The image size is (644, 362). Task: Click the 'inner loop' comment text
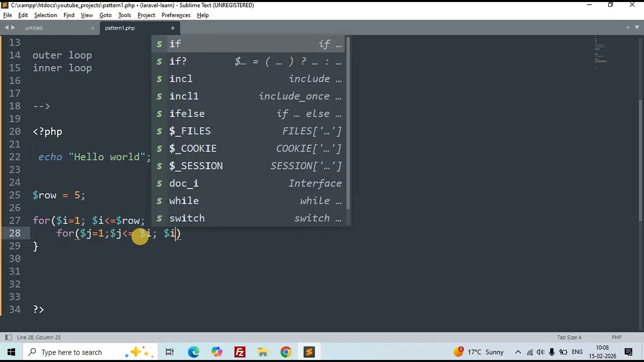pyautogui.click(x=62, y=68)
